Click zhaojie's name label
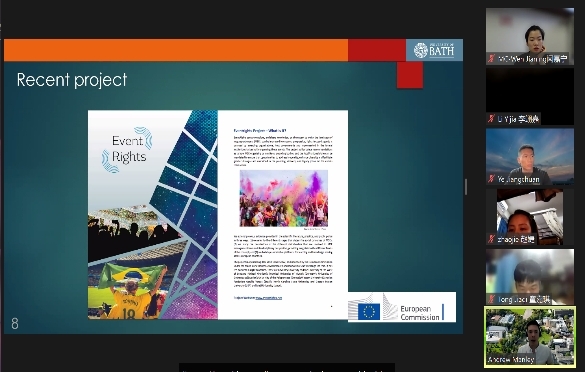The height and width of the screenshot is (373, 587). pos(515,239)
